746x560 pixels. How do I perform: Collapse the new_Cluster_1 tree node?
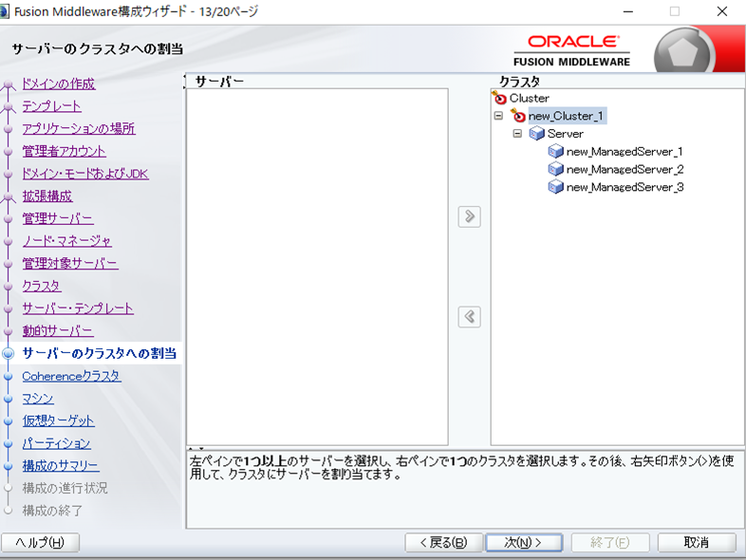point(499,116)
